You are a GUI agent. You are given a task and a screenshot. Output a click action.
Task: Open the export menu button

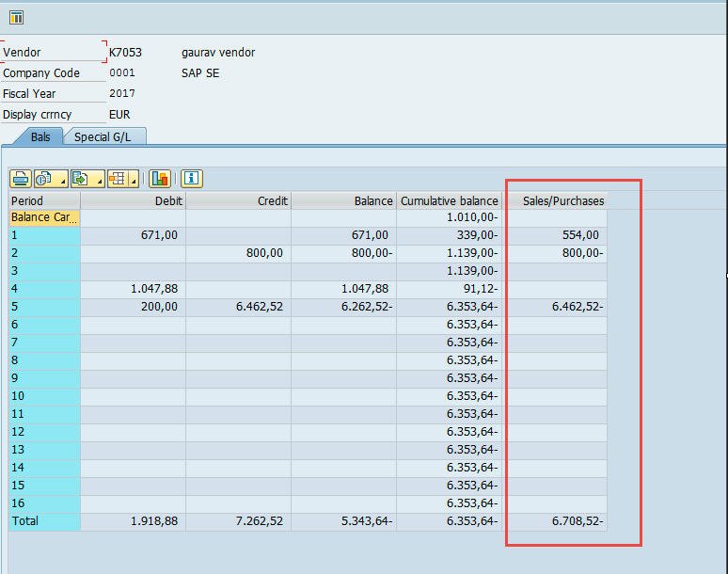pos(87,179)
